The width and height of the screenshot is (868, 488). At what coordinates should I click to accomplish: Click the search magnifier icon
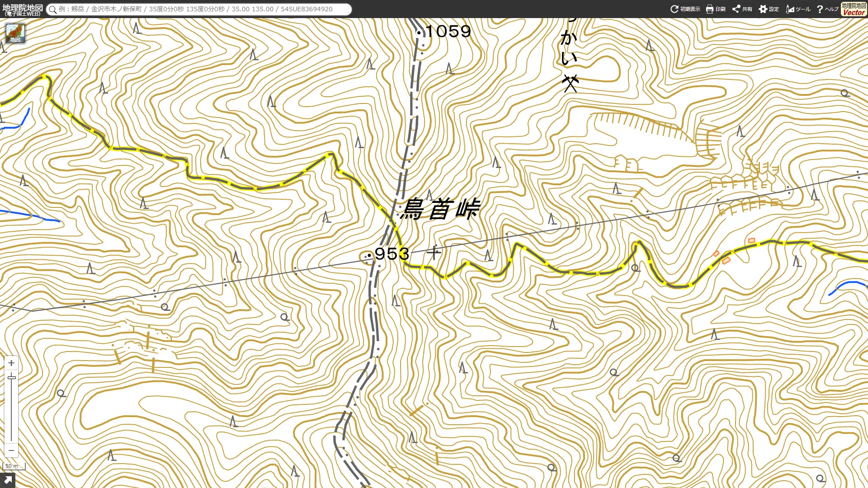pos(53,9)
